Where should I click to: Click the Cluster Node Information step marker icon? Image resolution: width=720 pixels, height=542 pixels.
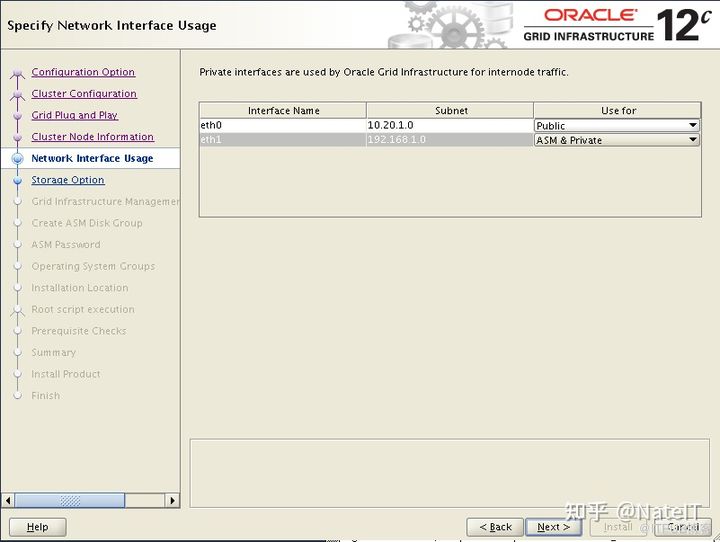17,138
